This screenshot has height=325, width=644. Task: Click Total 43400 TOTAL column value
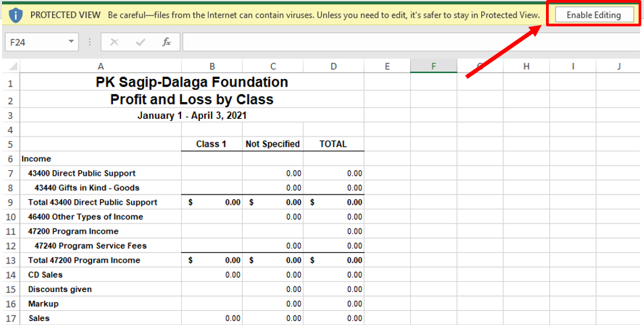click(334, 202)
